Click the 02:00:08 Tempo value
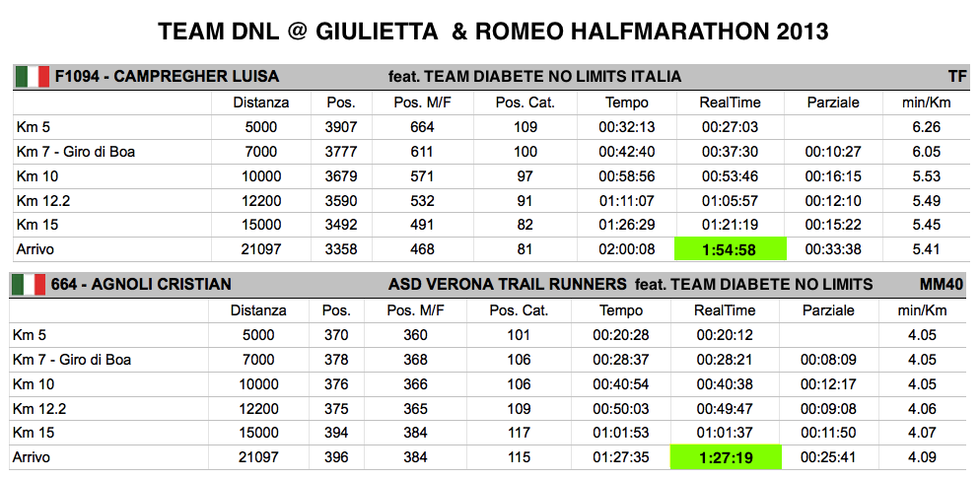This screenshot has height=479, width=980. coord(627,249)
